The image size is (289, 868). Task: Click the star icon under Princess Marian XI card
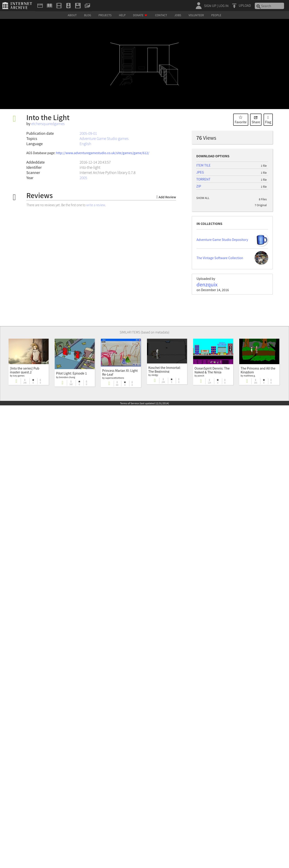click(x=125, y=382)
